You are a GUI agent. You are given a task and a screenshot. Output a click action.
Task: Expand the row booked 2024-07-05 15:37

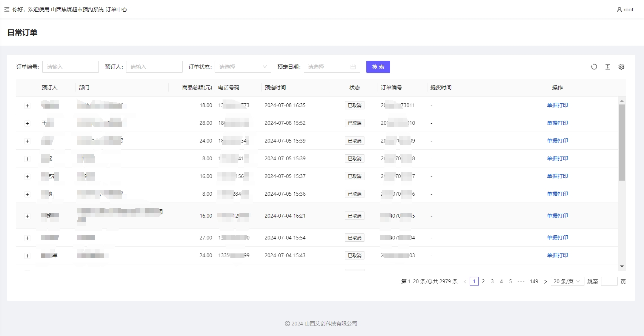(27, 176)
